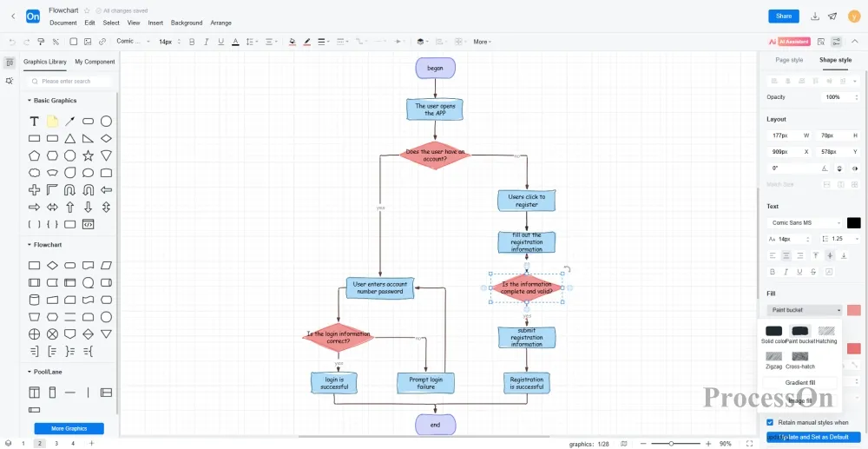Open the Paint bucket fill type dropdown
The height and width of the screenshot is (449, 868).
(805, 310)
